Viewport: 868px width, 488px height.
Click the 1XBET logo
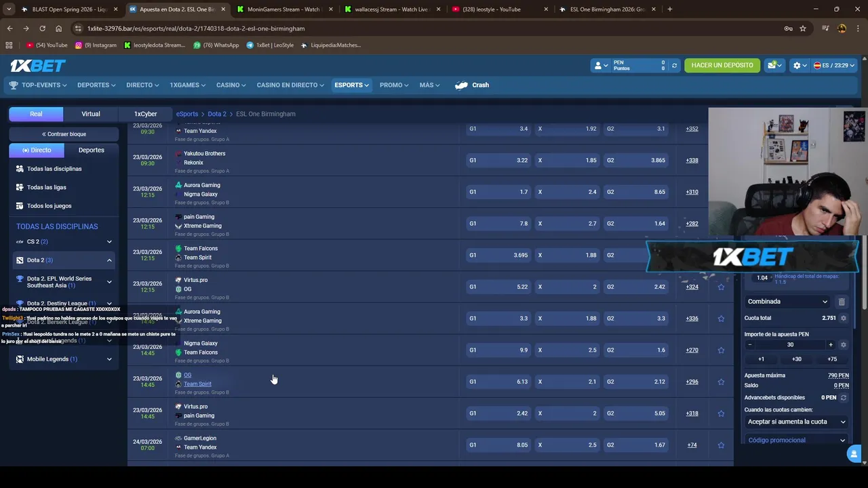pos(38,66)
